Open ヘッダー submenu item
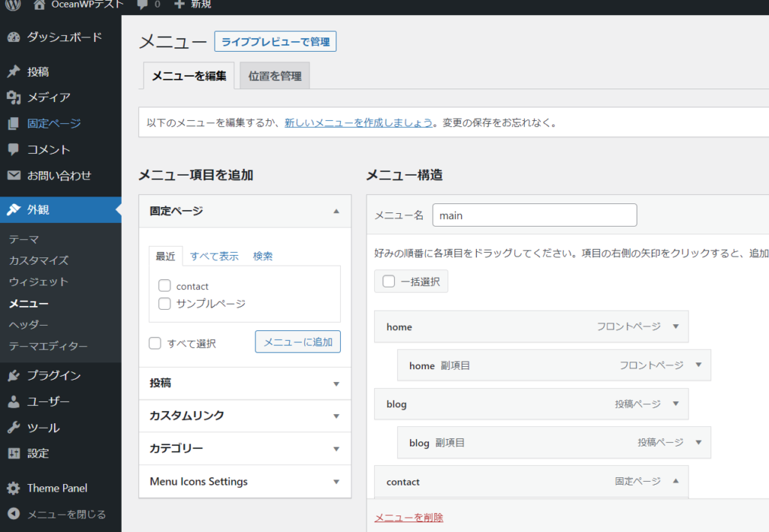769x532 pixels. (x=29, y=325)
